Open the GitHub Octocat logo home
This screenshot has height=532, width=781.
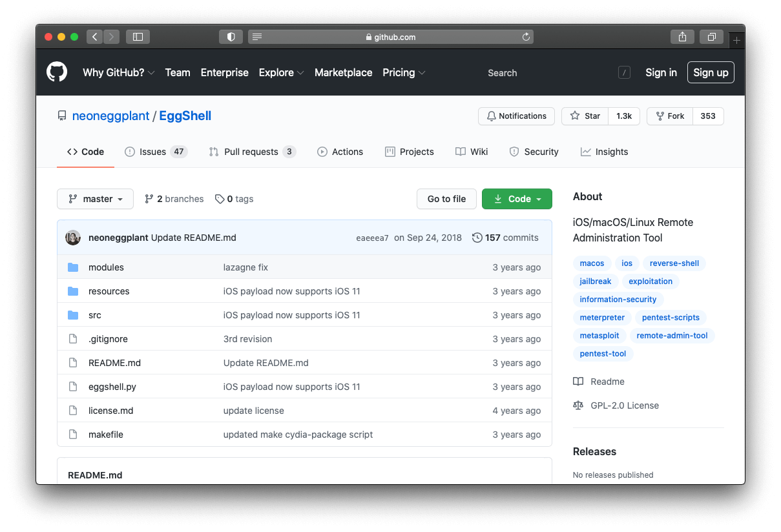pyautogui.click(x=57, y=72)
